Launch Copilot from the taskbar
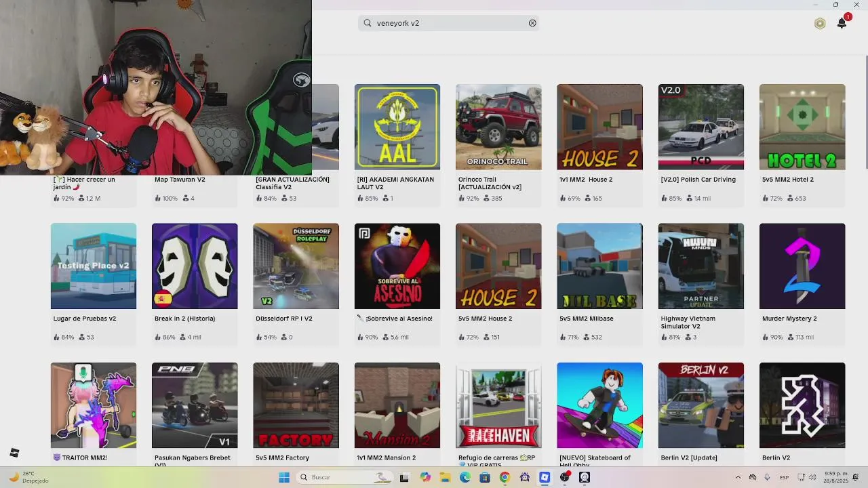 [425, 477]
